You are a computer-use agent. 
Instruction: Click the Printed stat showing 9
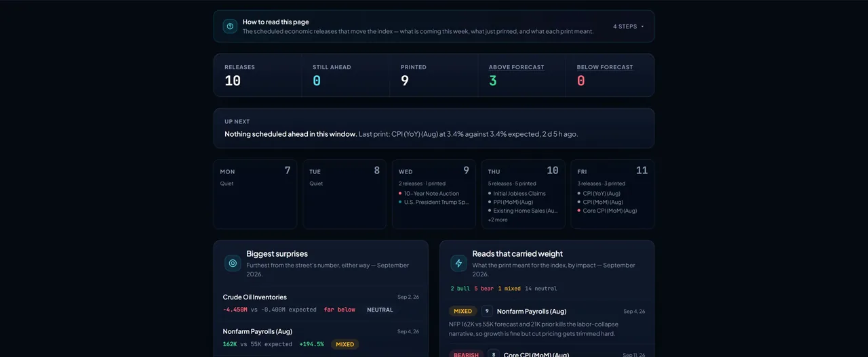click(x=434, y=75)
